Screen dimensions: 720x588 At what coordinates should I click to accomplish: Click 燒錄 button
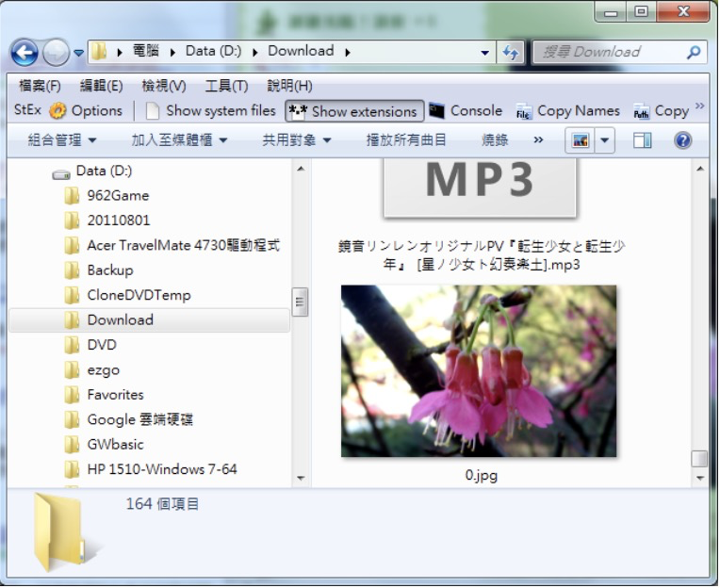coord(495,140)
